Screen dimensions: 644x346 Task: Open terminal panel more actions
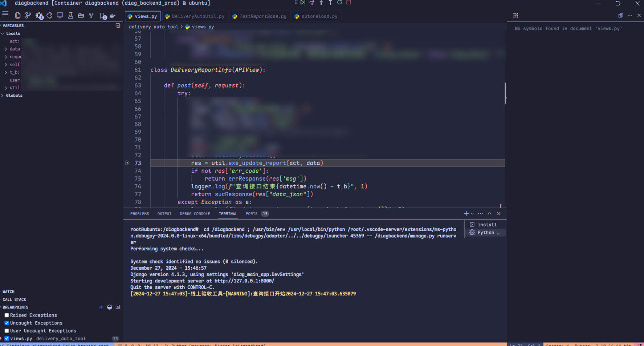(480, 214)
